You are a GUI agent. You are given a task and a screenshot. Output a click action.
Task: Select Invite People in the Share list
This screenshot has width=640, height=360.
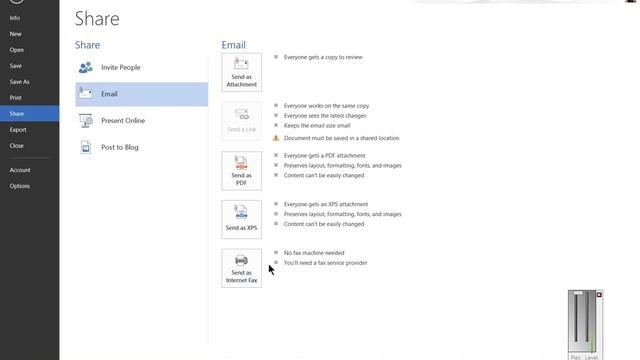coord(141,67)
